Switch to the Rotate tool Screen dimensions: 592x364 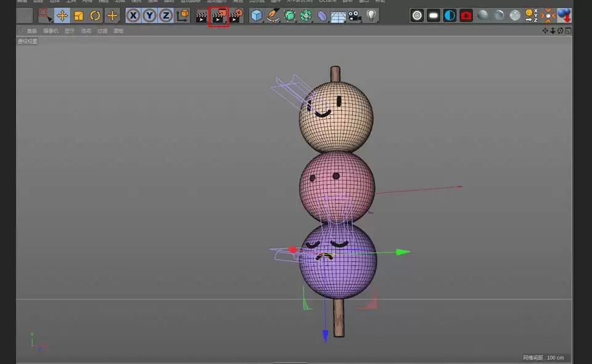[x=96, y=15]
